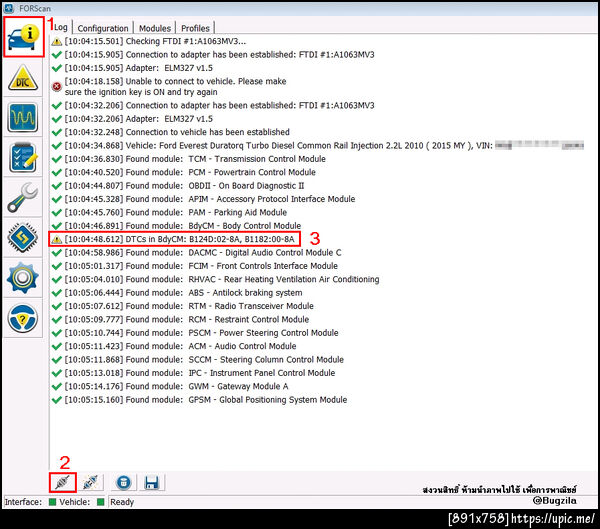The height and width of the screenshot is (529, 600).
Task: Click the FORScan title bar app icon
Action: [9, 8]
